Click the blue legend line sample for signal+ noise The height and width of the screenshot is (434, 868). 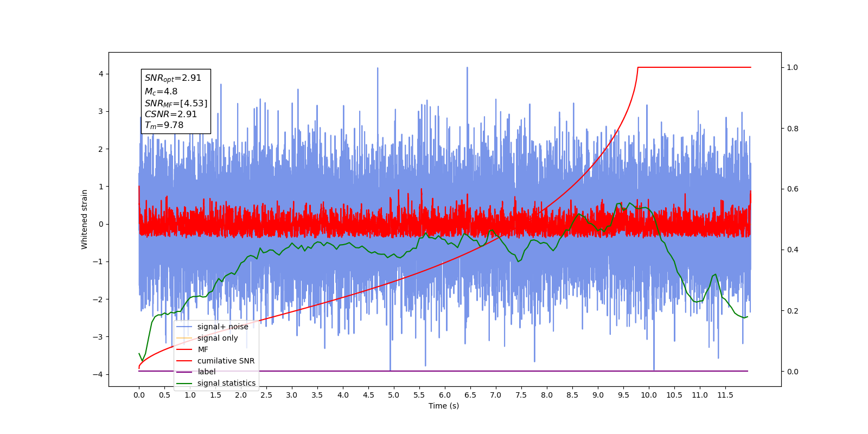(184, 327)
